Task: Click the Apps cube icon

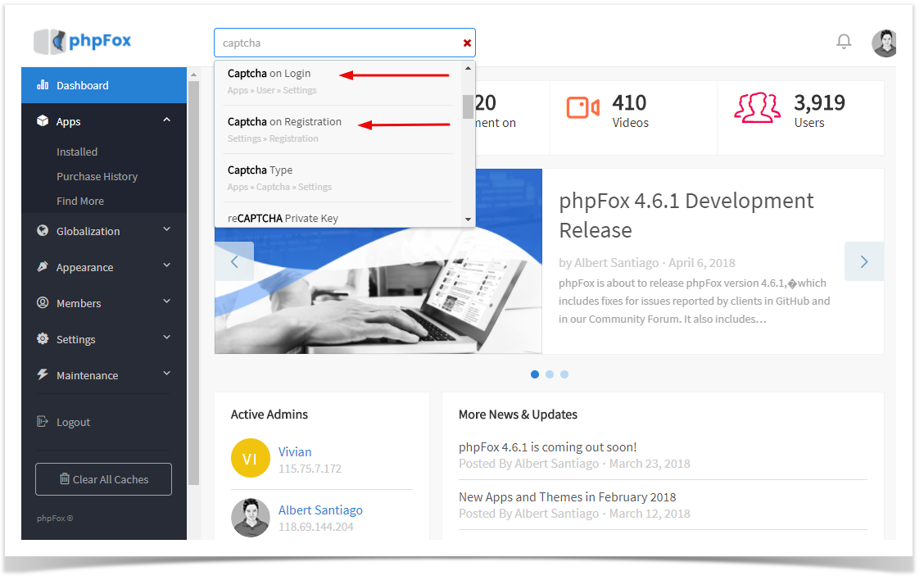Action: (43, 121)
